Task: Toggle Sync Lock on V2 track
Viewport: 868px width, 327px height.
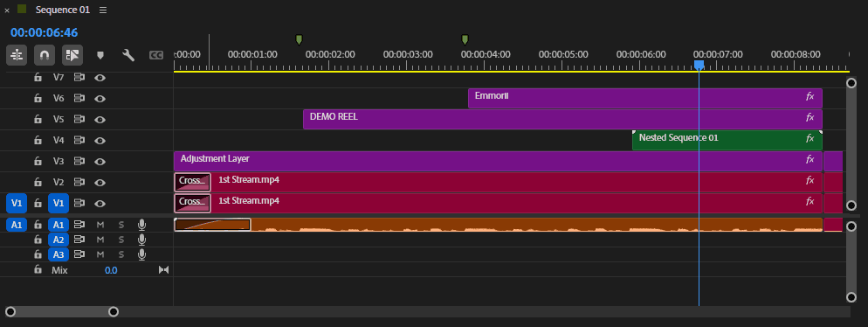Action: tap(79, 183)
